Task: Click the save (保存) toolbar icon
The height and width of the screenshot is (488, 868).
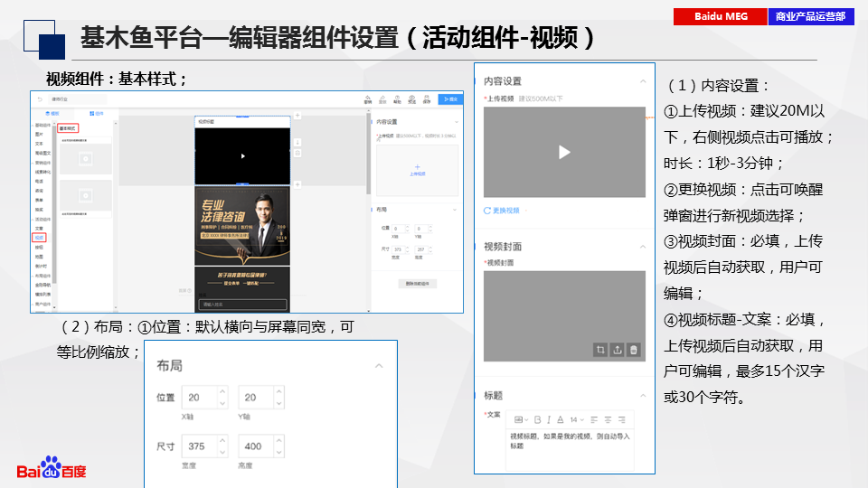Action: pyautogui.click(x=426, y=99)
